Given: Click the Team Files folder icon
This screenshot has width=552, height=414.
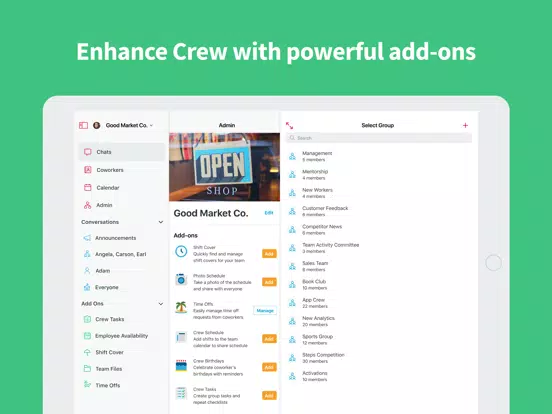Looking at the screenshot, I should pyautogui.click(x=87, y=369).
